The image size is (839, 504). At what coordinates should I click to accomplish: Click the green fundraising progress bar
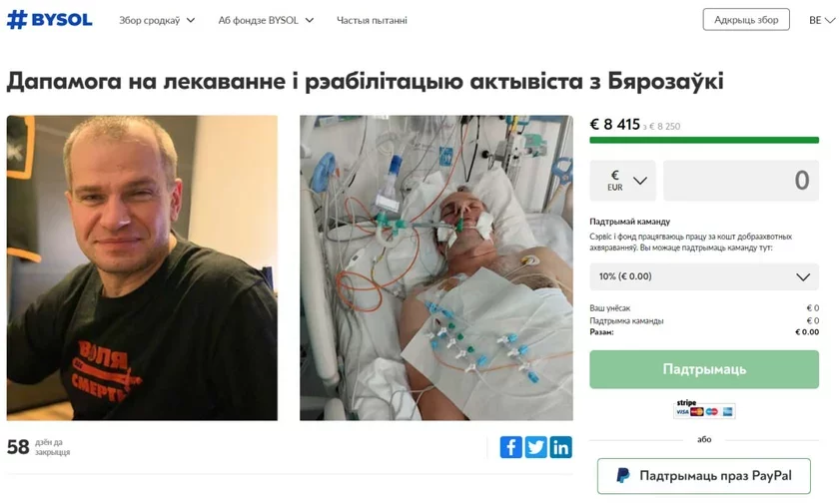(704, 140)
